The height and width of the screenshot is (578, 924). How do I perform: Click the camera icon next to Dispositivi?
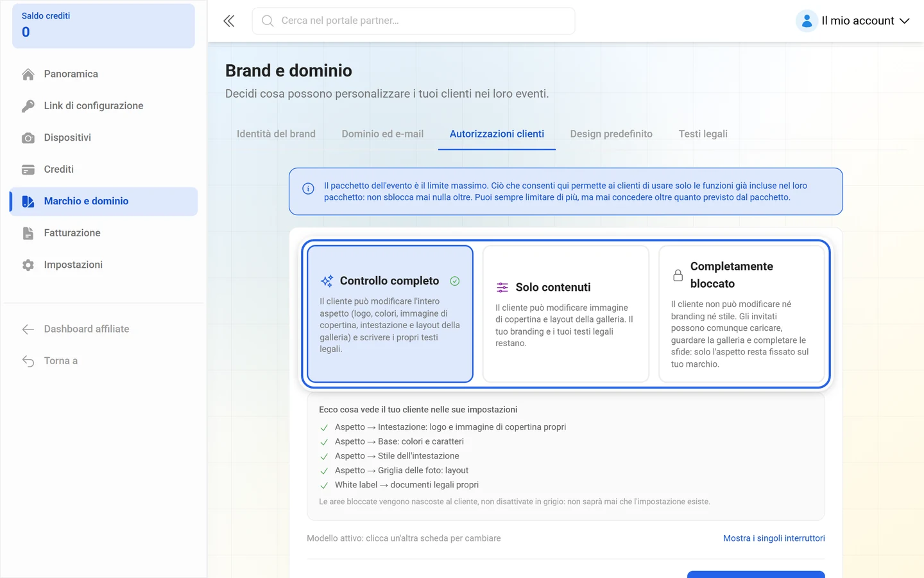click(28, 138)
